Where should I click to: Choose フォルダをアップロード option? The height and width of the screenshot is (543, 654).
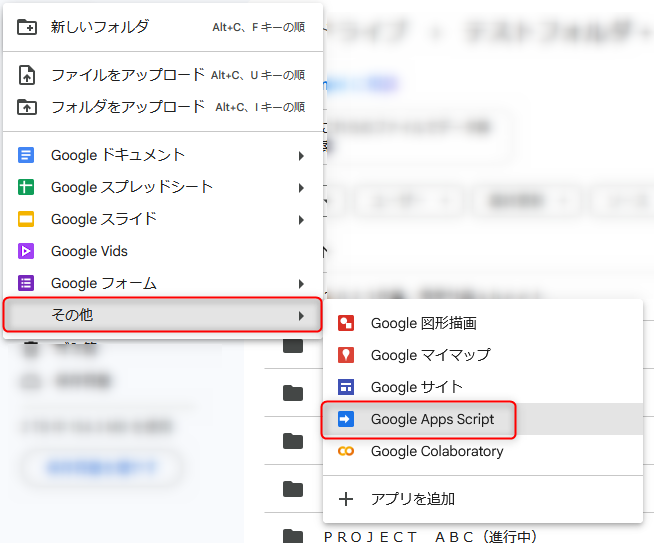[x=163, y=107]
